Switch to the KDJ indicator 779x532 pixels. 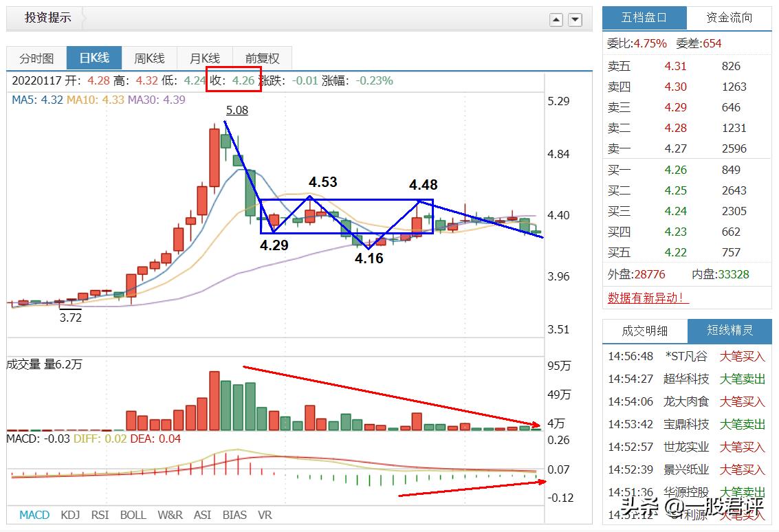69,514
